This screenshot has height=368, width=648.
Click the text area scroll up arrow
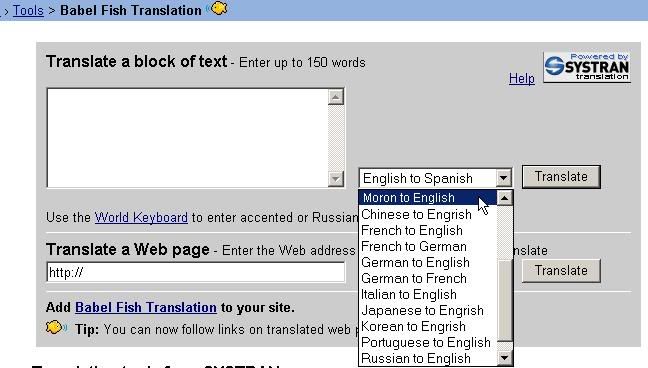click(336, 97)
